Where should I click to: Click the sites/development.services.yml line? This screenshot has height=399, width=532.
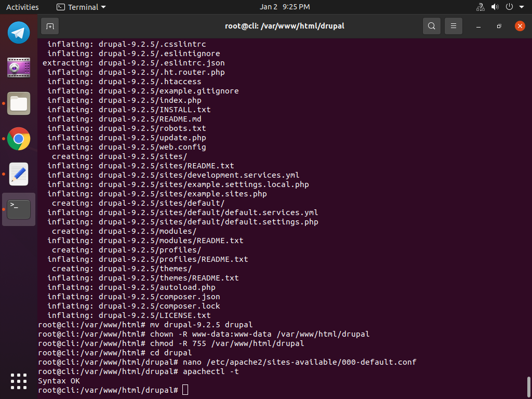[174, 175]
